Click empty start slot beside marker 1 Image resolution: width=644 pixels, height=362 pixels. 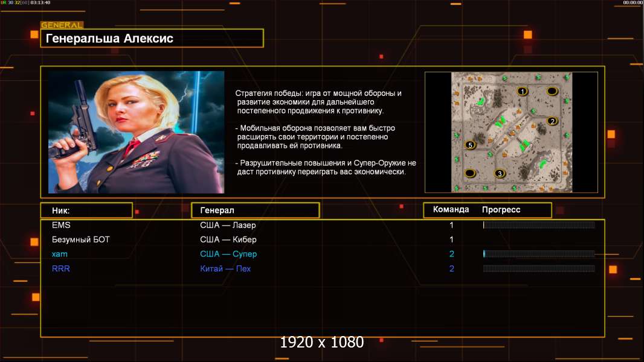pos(552,91)
